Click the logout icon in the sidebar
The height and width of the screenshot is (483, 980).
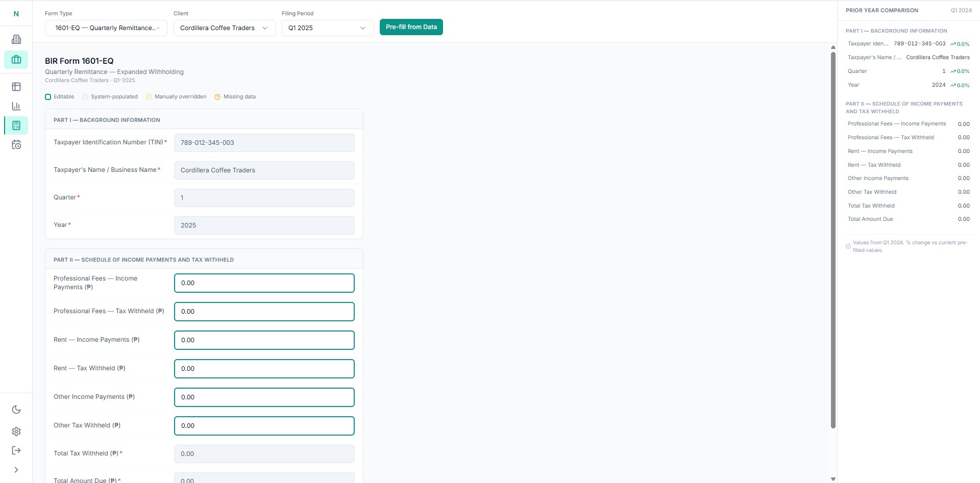coord(16,450)
